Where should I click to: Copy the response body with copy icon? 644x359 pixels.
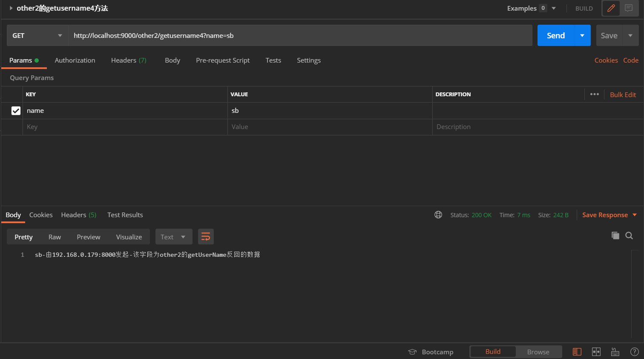click(615, 236)
